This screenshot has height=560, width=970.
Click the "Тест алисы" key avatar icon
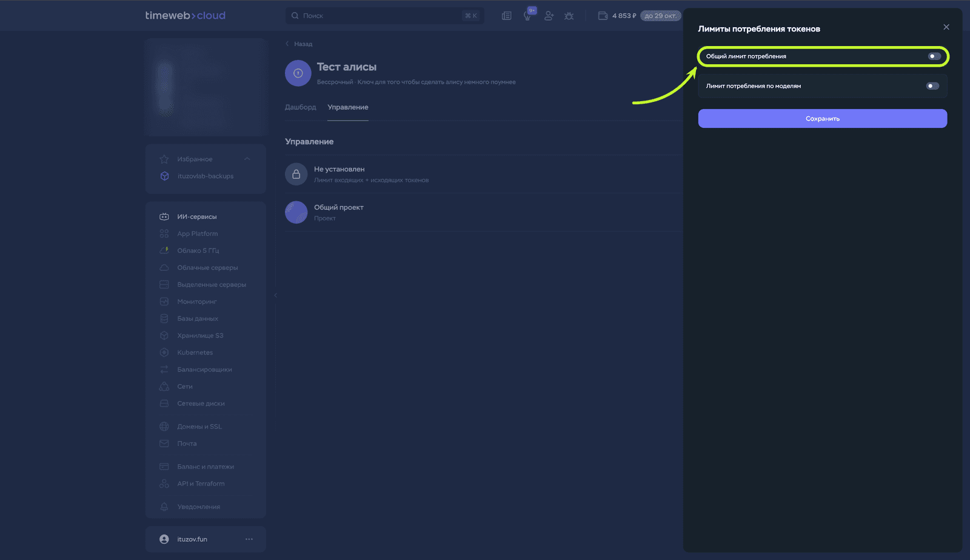pos(298,73)
